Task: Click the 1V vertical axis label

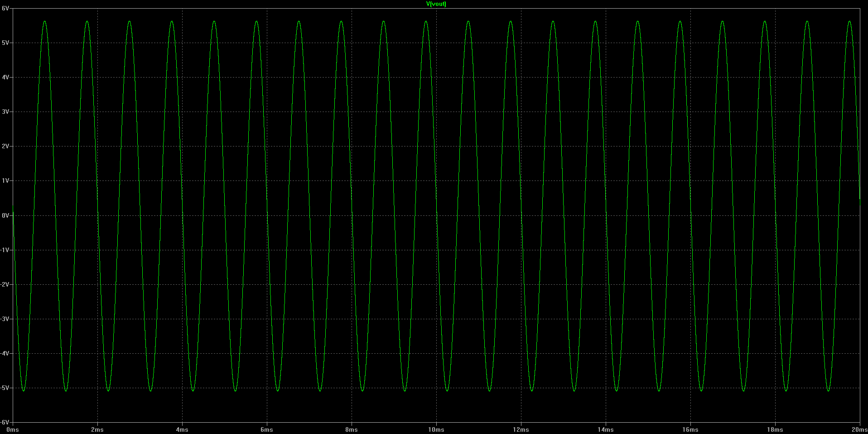Action: coord(5,180)
